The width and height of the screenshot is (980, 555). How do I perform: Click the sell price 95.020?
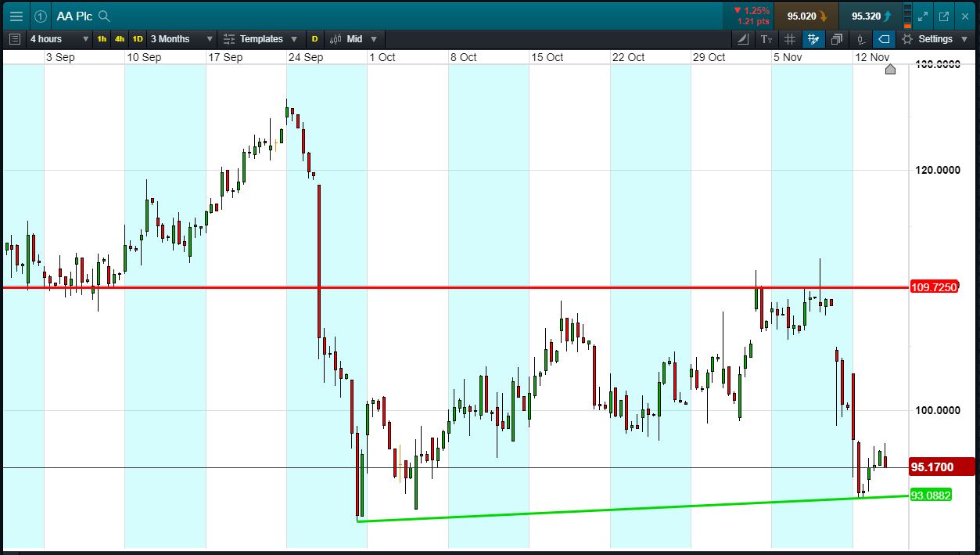click(806, 16)
